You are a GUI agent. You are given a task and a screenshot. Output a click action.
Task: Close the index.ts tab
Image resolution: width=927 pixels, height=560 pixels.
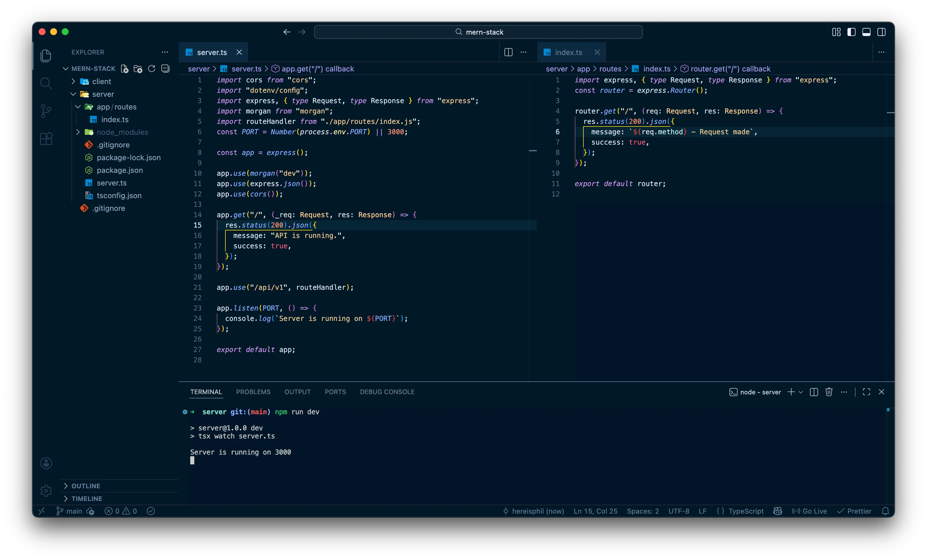click(597, 52)
